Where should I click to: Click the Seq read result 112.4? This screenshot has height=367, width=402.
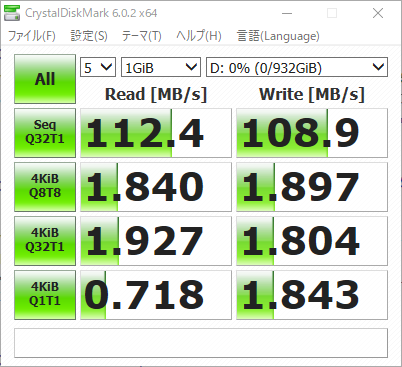tap(156, 133)
